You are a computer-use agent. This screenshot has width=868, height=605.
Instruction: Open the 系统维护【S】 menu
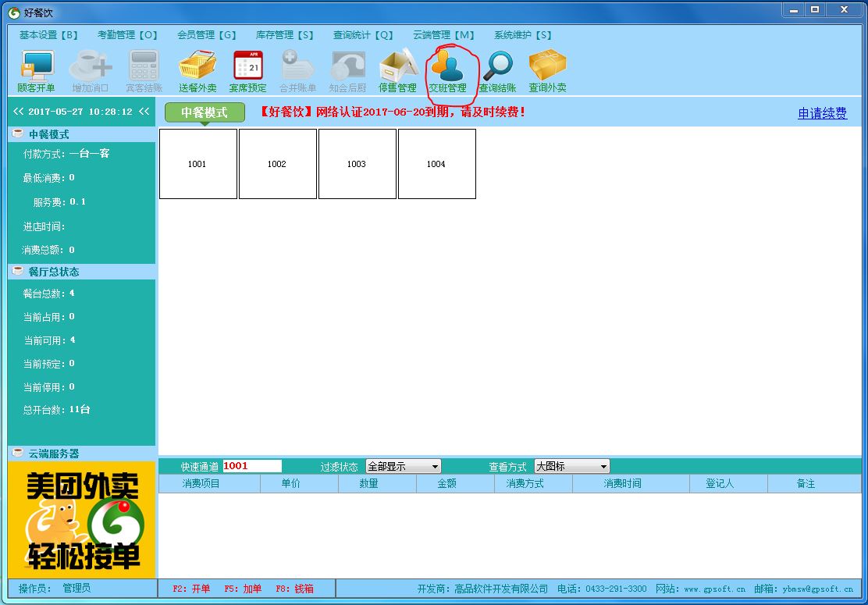point(523,35)
